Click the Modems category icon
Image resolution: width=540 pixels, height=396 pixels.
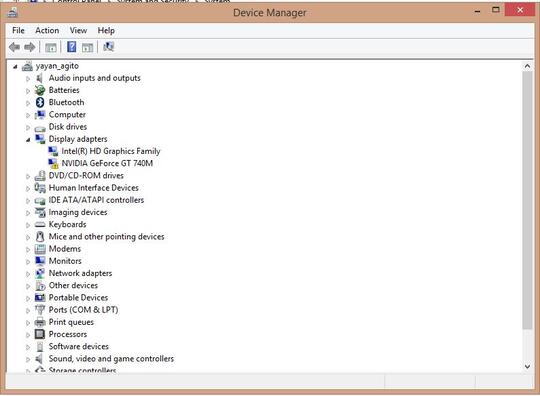point(40,249)
